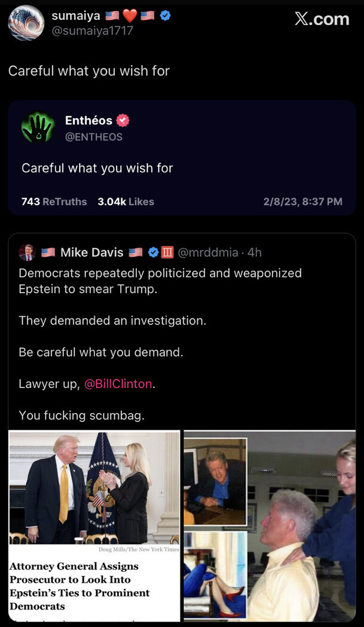Open the @sumaiya1717 handle
The width and height of the screenshot is (364, 627).
pyautogui.click(x=93, y=31)
